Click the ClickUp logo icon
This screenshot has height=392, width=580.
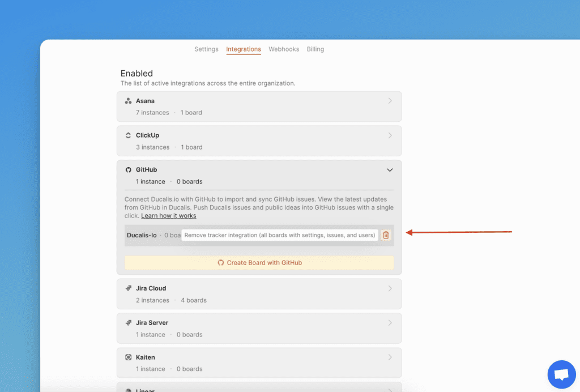129,136
